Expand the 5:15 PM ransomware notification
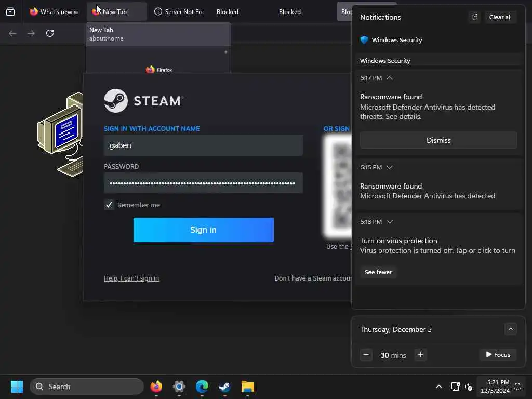532x399 pixels. [x=390, y=167]
